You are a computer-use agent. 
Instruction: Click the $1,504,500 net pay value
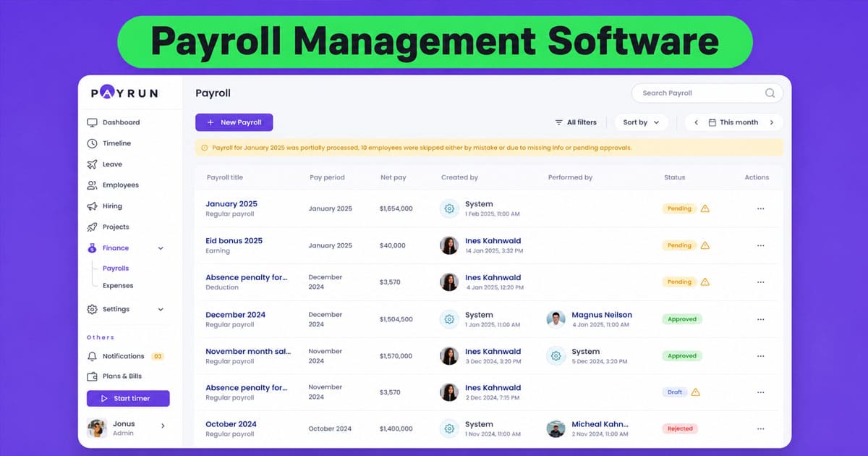[396, 319]
